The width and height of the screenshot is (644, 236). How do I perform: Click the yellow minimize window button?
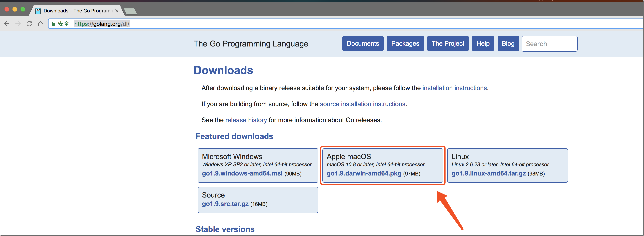(x=15, y=9)
